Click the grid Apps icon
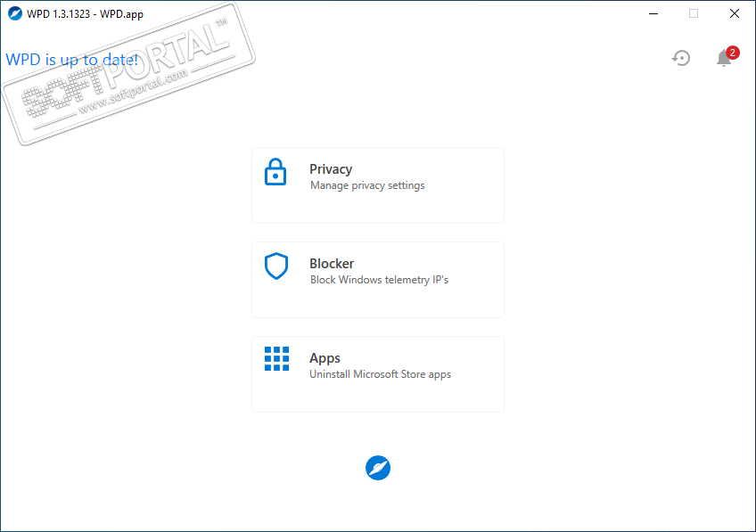This screenshot has height=532, width=756. [276, 359]
